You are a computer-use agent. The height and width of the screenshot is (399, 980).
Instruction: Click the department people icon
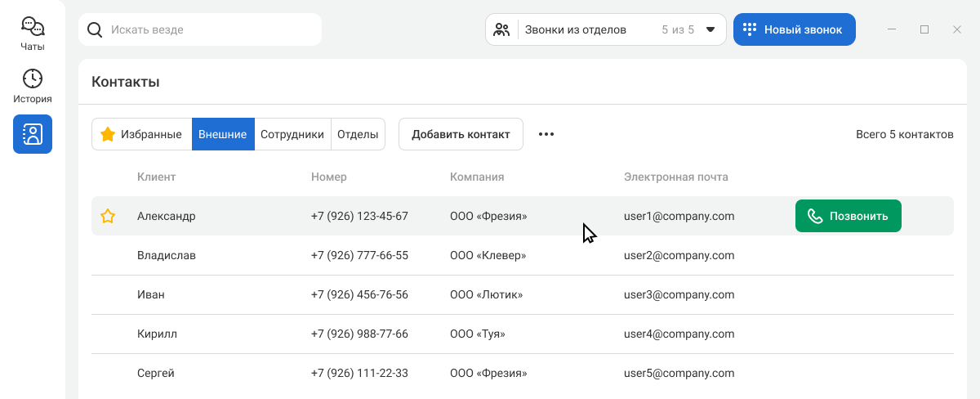[x=501, y=30]
